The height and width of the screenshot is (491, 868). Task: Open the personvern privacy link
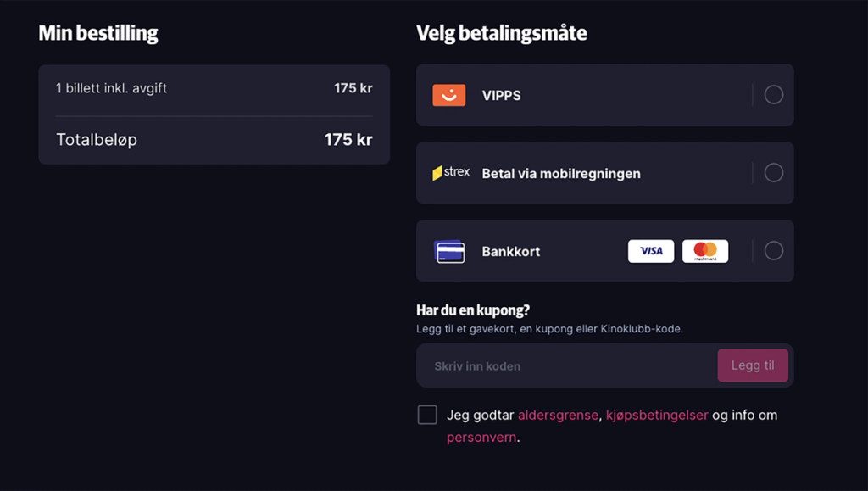click(480, 436)
